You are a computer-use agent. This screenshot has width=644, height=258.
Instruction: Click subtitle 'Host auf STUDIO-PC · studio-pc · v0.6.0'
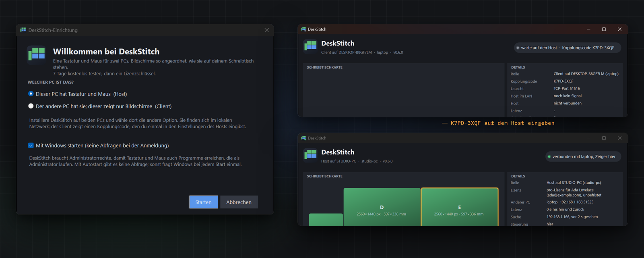pyautogui.click(x=357, y=161)
